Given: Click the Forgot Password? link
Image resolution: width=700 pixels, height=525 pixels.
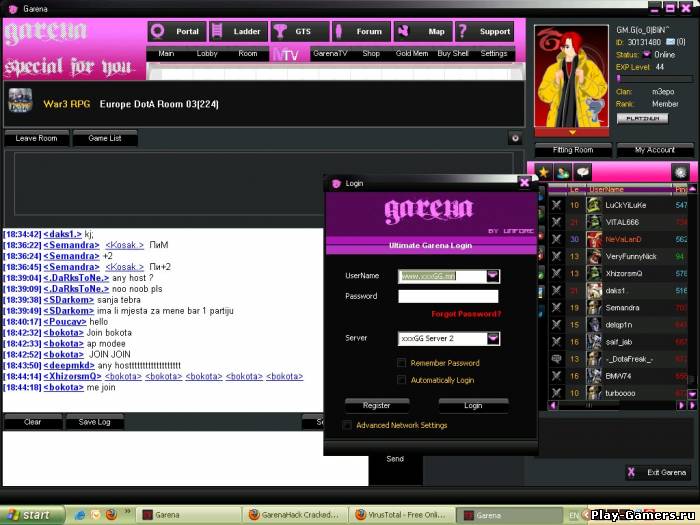Looking at the screenshot, I should pos(466,314).
